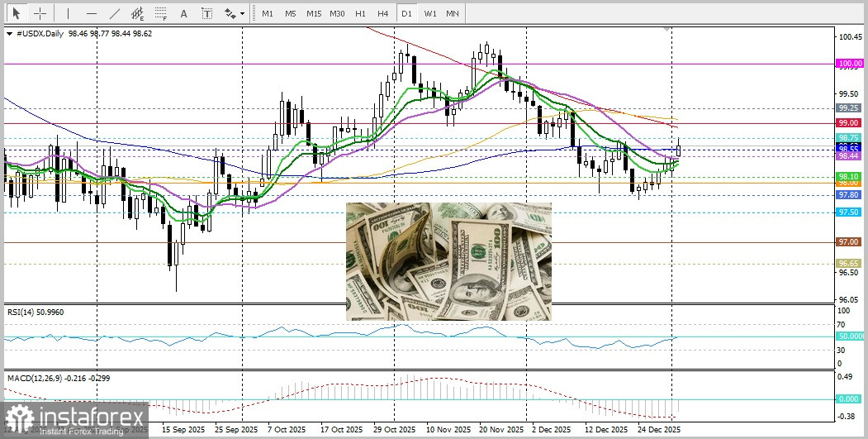
Task: Open the arrows tool dropdown arrow
Action: 243,14
